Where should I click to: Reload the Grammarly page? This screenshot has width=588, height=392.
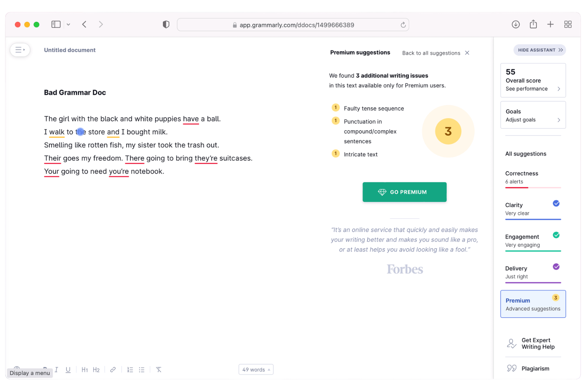403,25
